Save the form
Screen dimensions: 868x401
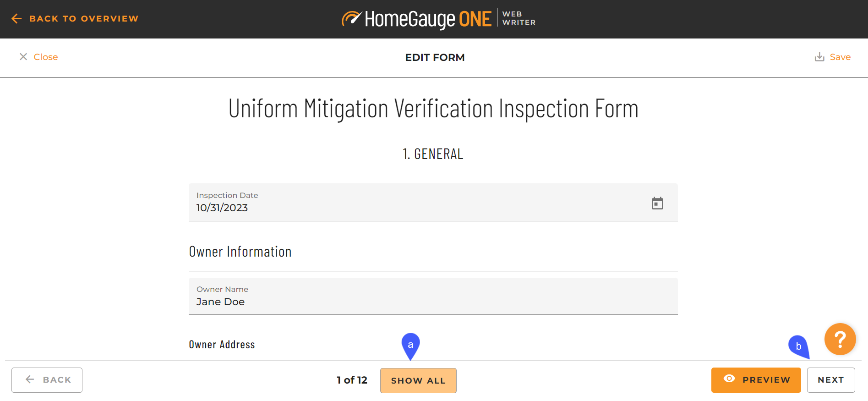pyautogui.click(x=833, y=57)
